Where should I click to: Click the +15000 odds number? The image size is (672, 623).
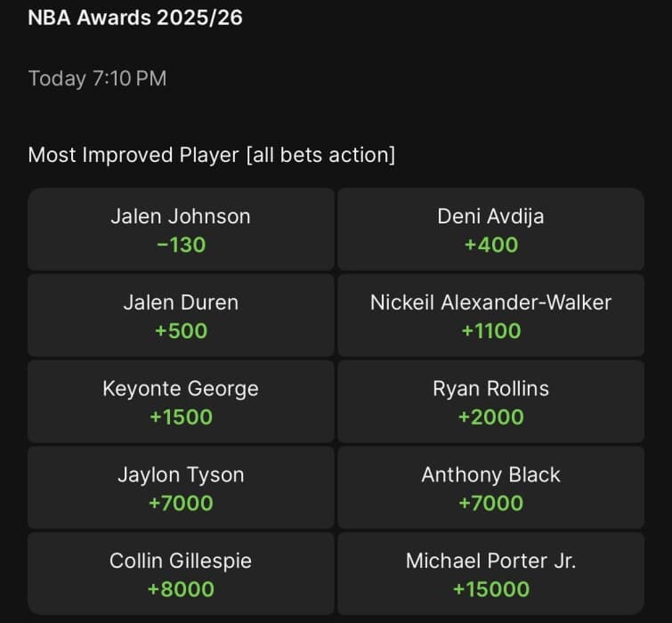[490, 589]
